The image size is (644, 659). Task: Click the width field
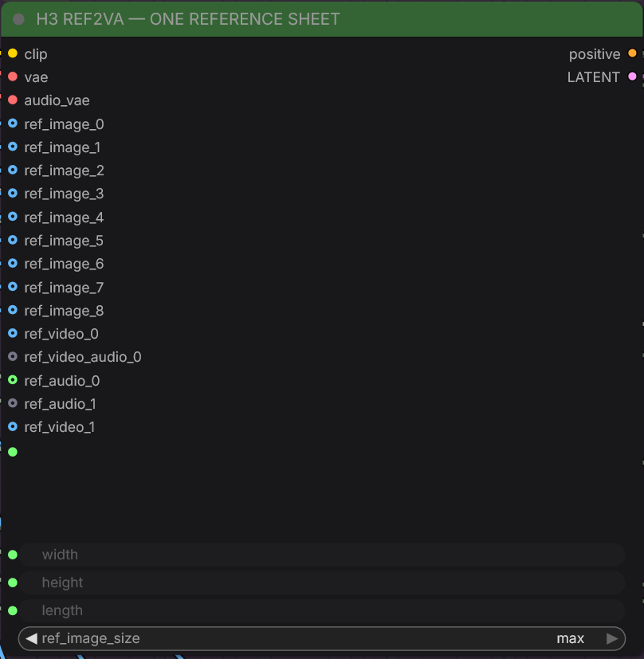point(322,555)
